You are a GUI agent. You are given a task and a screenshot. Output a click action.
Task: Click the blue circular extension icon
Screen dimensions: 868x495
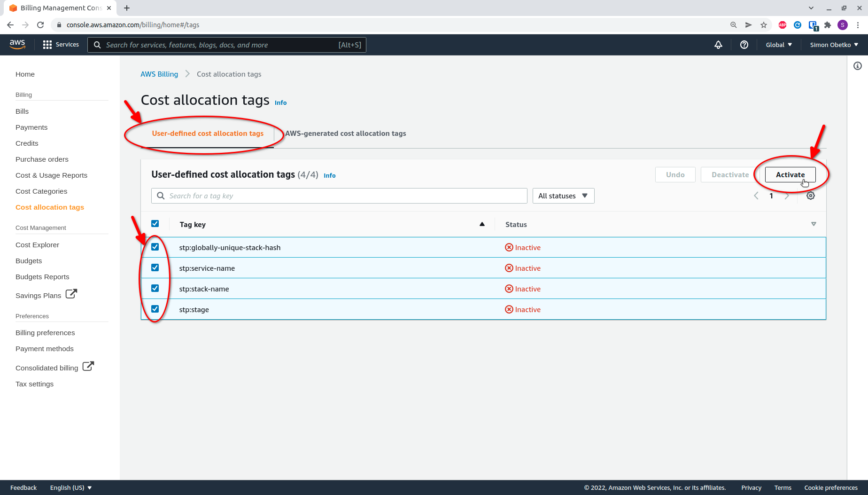click(x=798, y=25)
